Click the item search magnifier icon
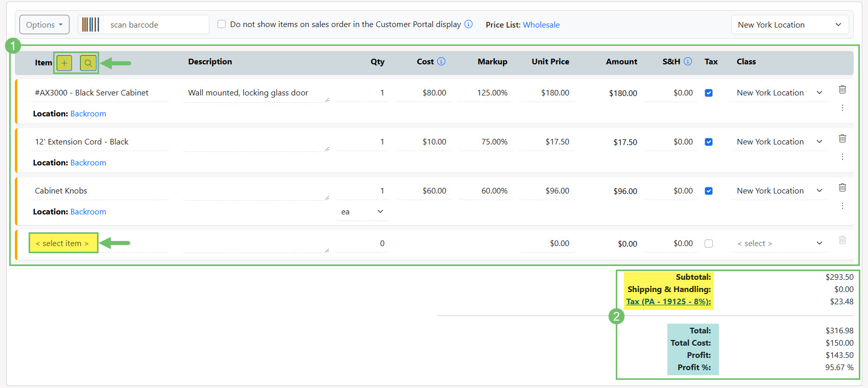 (x=88, y=63)
